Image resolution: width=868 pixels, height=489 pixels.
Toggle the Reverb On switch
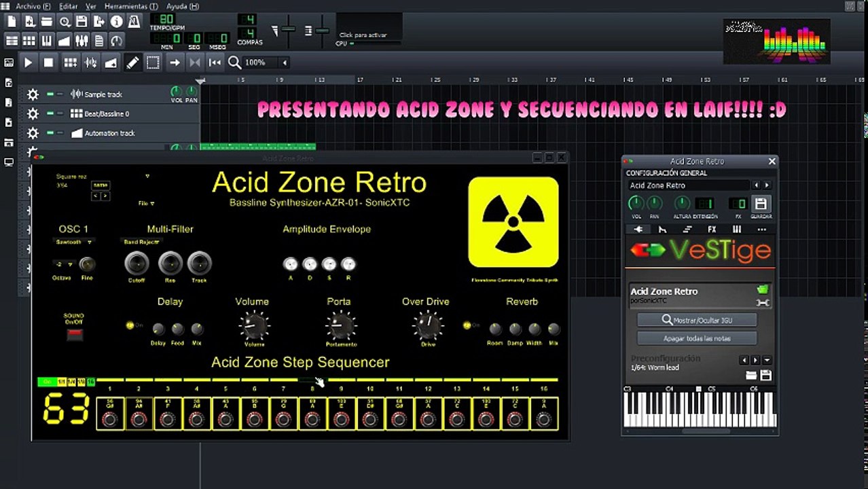point(467,325)
